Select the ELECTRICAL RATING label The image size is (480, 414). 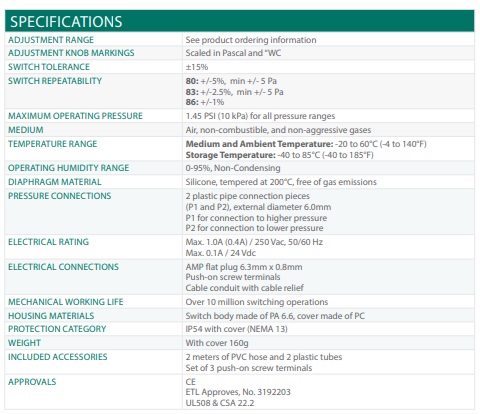48,242
